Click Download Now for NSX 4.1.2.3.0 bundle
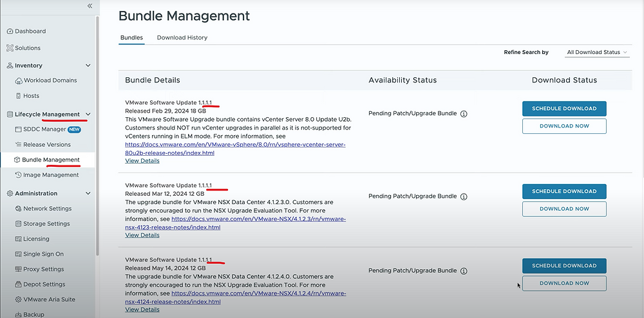 564,209
